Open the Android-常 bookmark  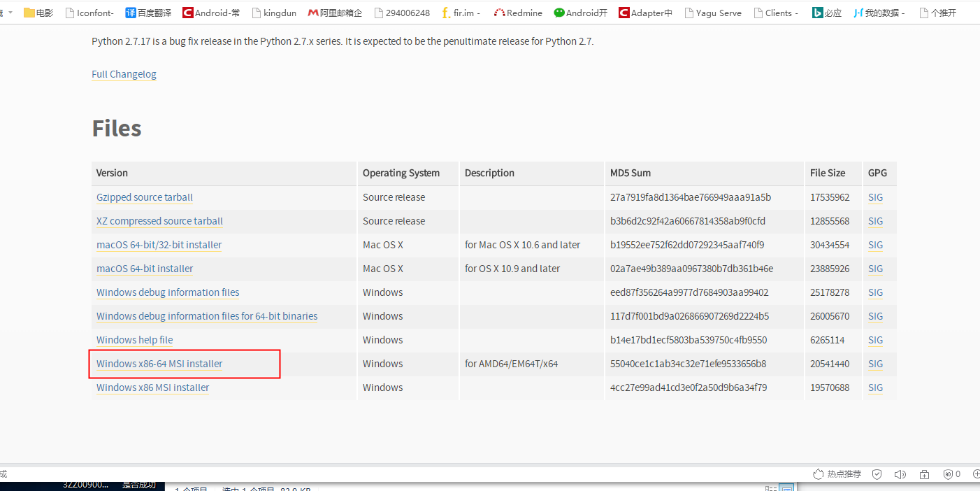211,13
